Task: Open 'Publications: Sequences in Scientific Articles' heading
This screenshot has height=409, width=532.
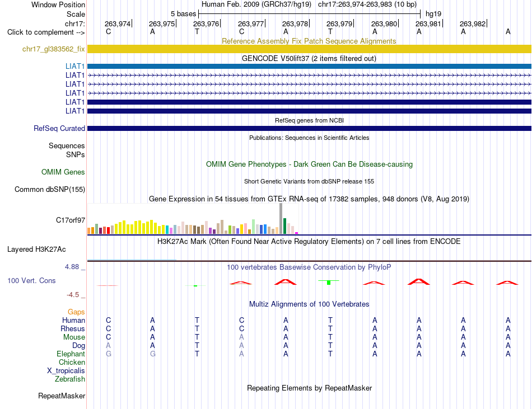Action: 309,138
